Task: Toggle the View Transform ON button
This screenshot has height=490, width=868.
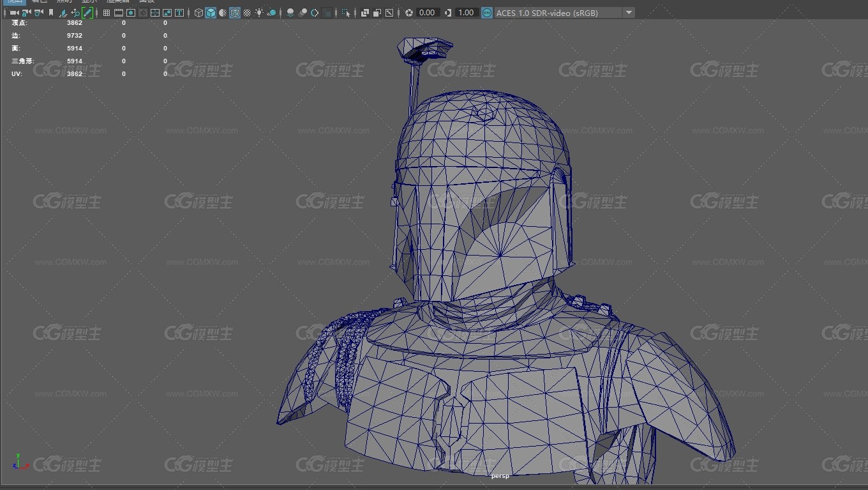Action: [487, 13]
